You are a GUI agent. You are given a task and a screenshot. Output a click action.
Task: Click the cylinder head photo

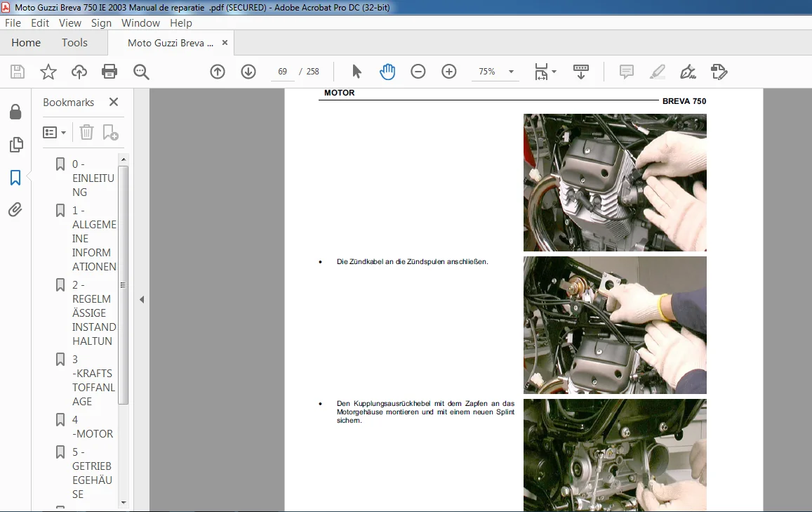point(615,183)
